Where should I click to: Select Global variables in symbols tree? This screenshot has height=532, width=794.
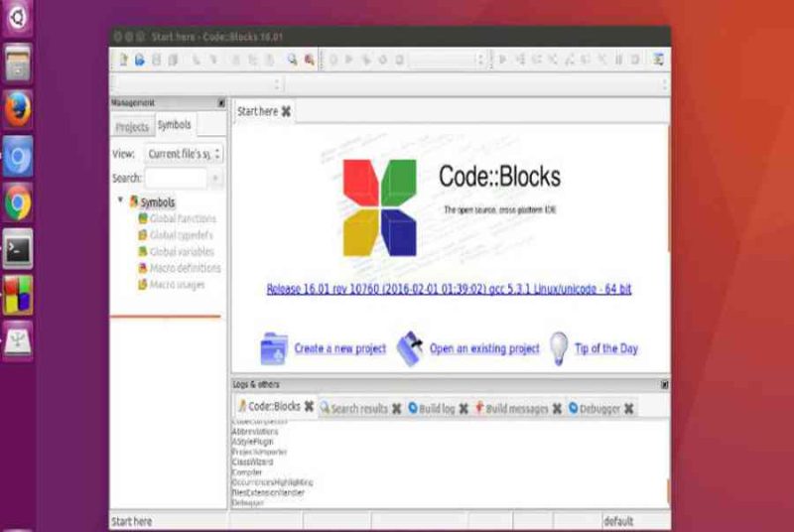click(x=182, y=251)
